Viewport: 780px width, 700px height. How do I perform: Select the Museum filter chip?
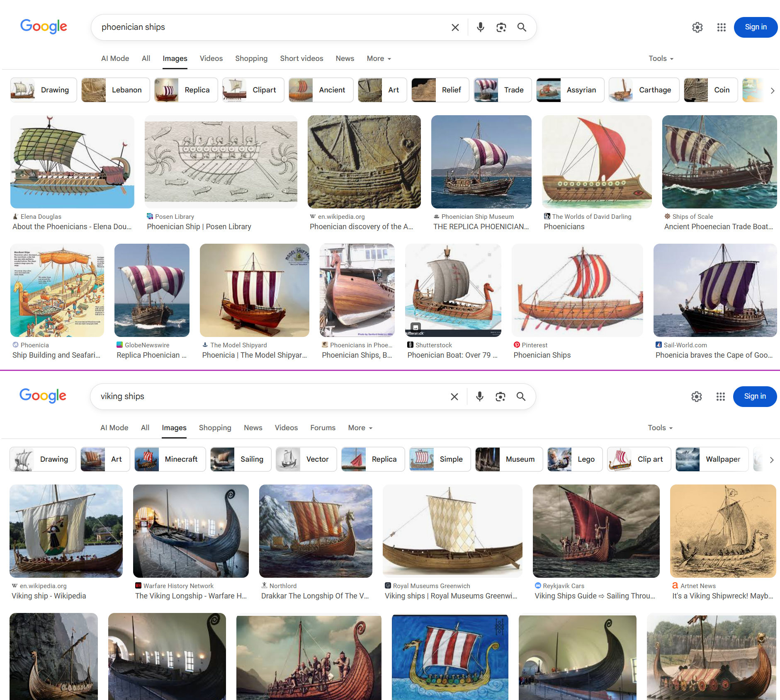[509, 459]
